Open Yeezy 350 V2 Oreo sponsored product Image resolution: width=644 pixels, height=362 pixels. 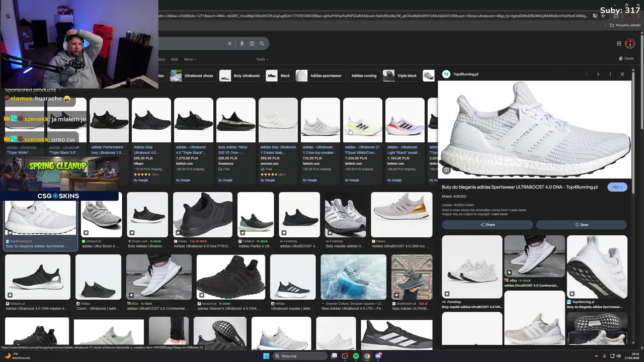(236, 140)
